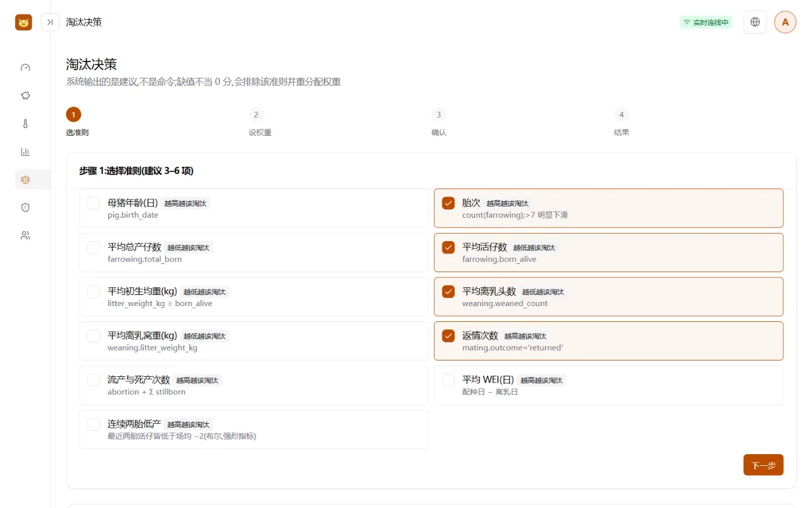Expand the sidebar with the arrow toggle
This screenshot has height=508, width=812.
click(50, 22)
